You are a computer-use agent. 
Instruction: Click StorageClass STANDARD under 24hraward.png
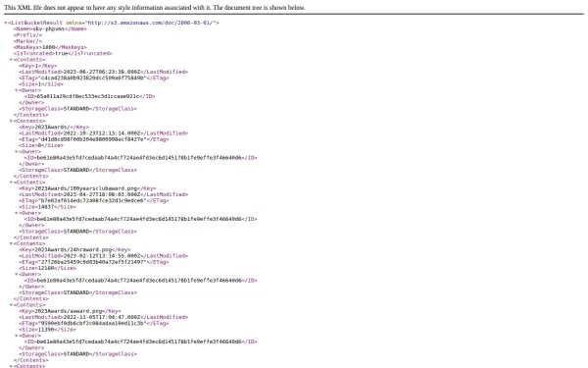(76, 292)
